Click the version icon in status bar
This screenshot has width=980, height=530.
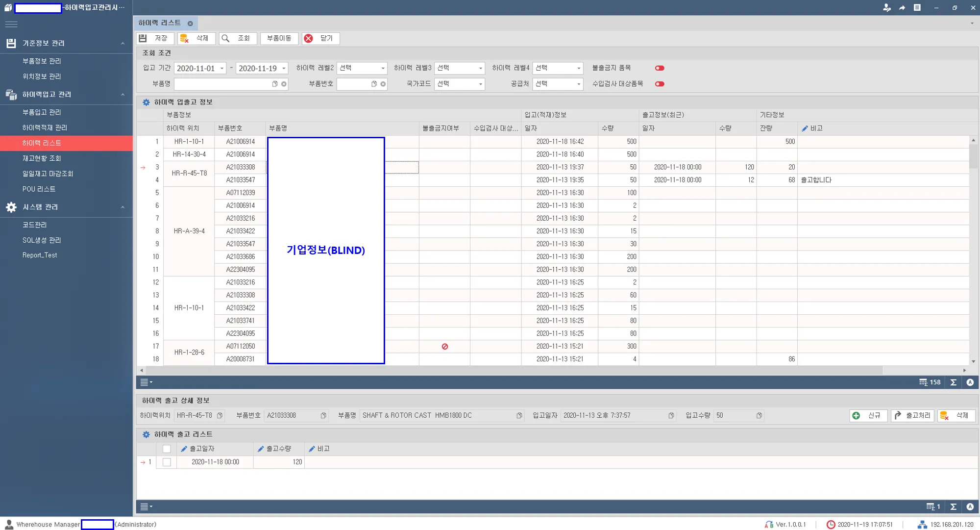click(x=769, y=525)
